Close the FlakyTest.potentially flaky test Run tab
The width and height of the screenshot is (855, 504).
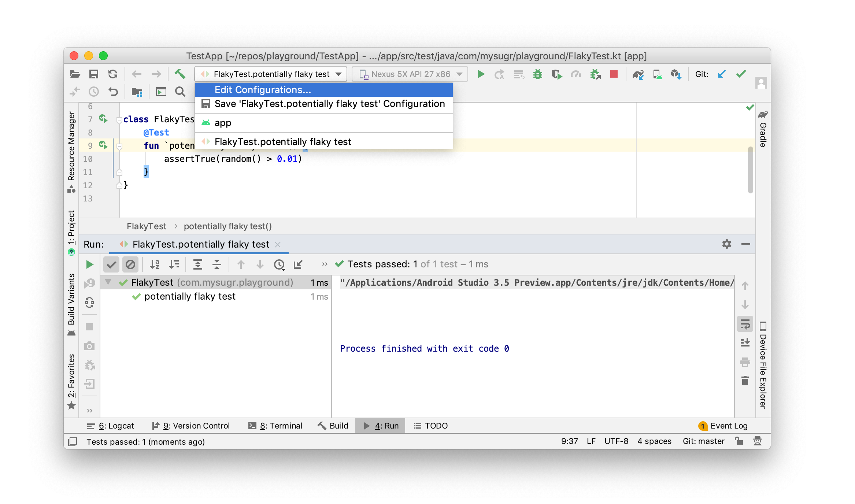pos(277,244)
